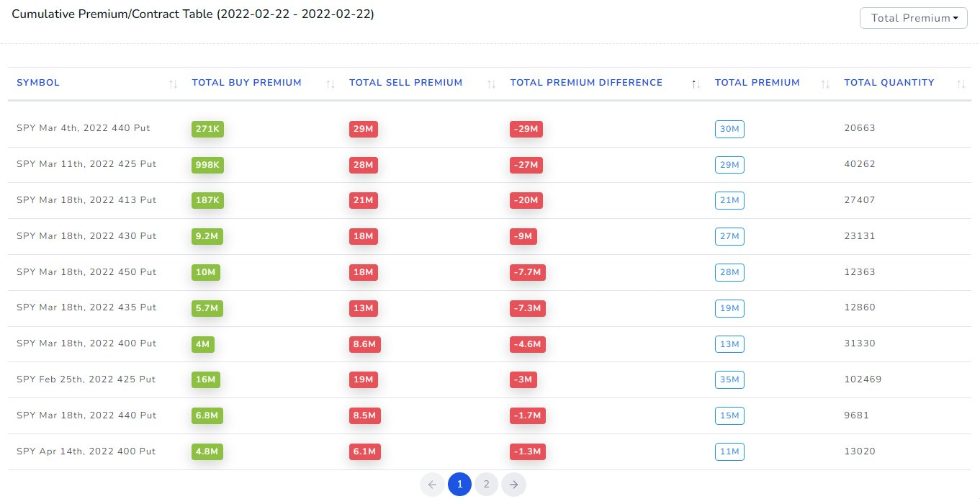980x499 pixels.
Task: Click the green 9.2M buy premium badge
Action: (207, 237)
